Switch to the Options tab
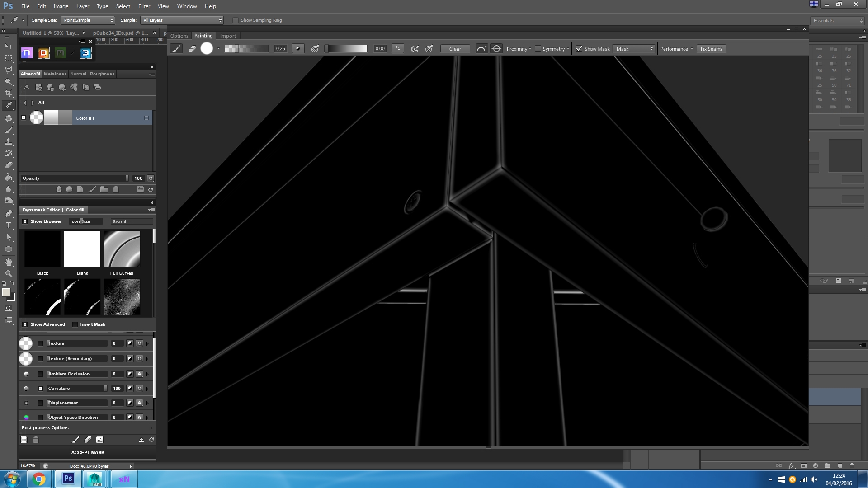 point(179,36)
